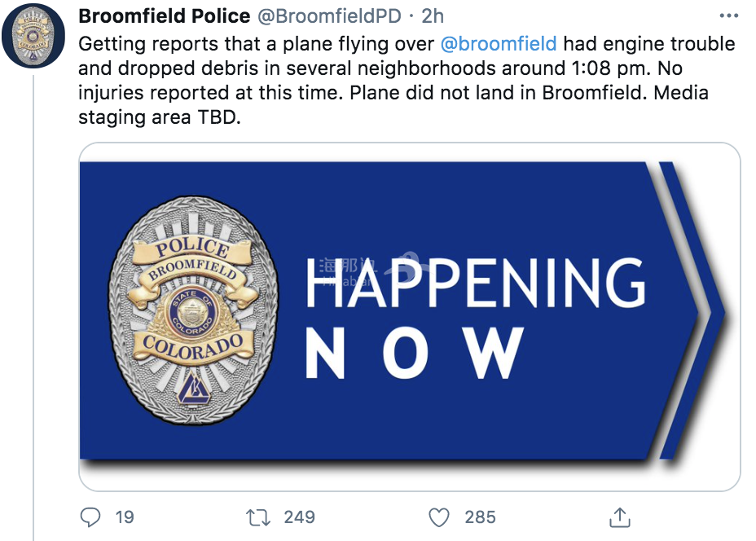Image resolution: width=756 pixels, height=541 pixels.
Task: Open the tweet's 2h timestamp permalink
Action: tap(433, 16)
